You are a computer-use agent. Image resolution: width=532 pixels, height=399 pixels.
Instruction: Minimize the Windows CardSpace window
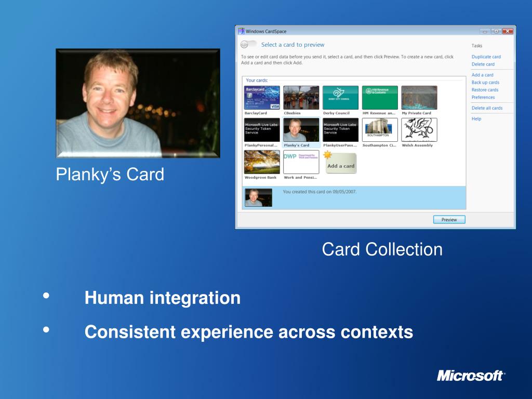485,31
